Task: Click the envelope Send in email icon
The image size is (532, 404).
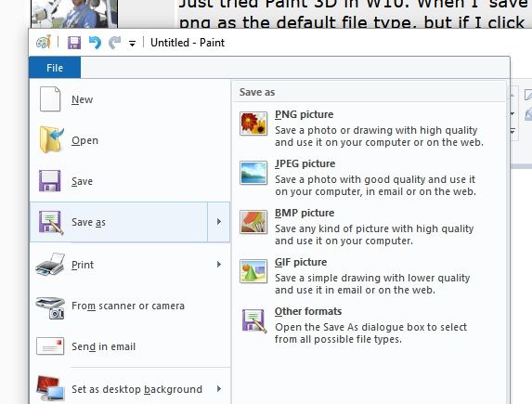Action: coord(50,346)
